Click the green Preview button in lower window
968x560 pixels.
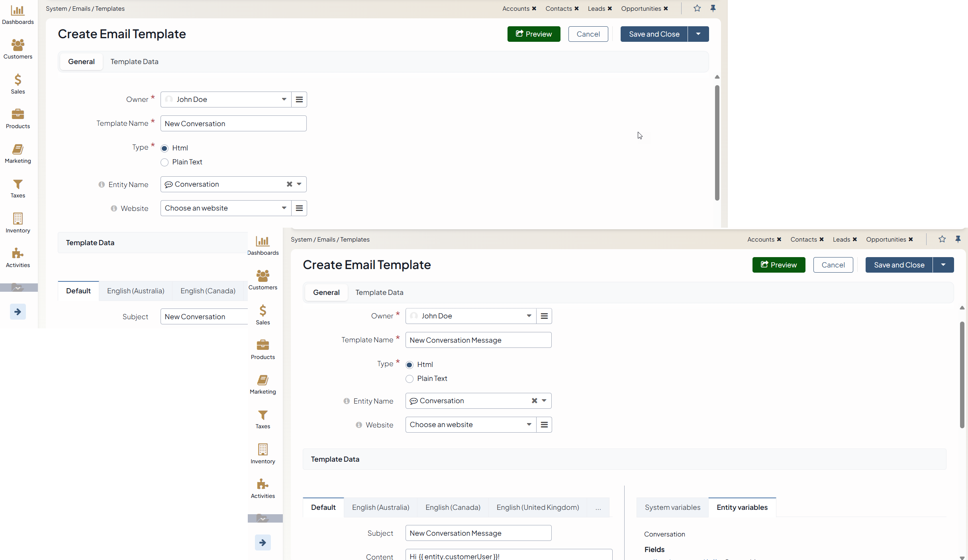(778, 265)
